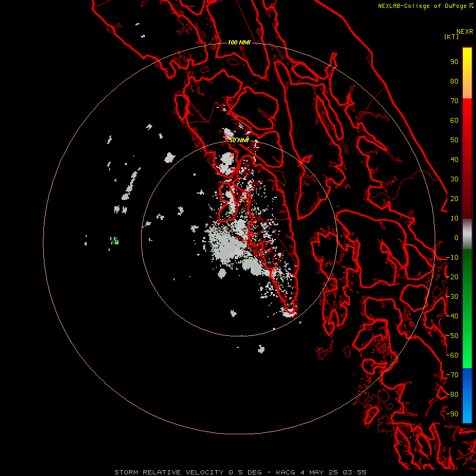The height and width of the screenshot is (476, 476).
Task: Click the -80 value on the velocity scale
Action: (452, 395)
